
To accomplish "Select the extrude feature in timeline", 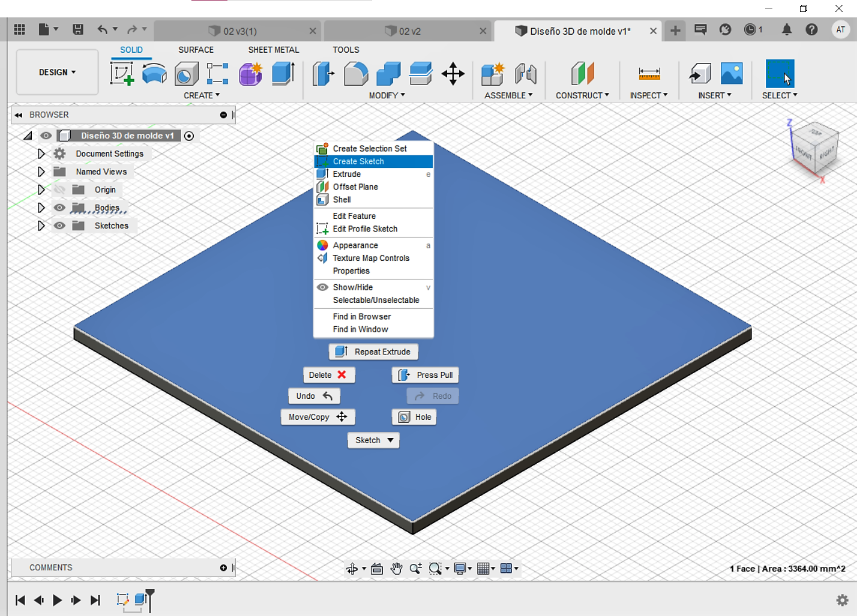I will 140,599.
